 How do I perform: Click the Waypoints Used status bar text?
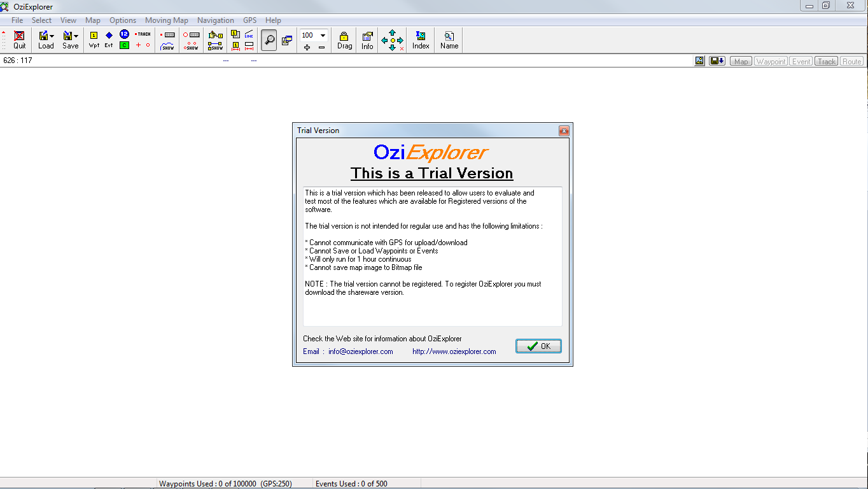[225, 484]
